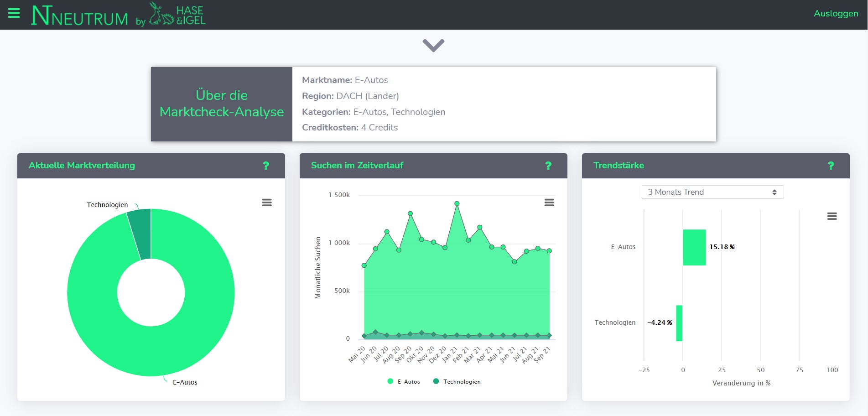Click the Jan 21 peak data point
This screenshot has height=416, width=868.
[457, 203]
